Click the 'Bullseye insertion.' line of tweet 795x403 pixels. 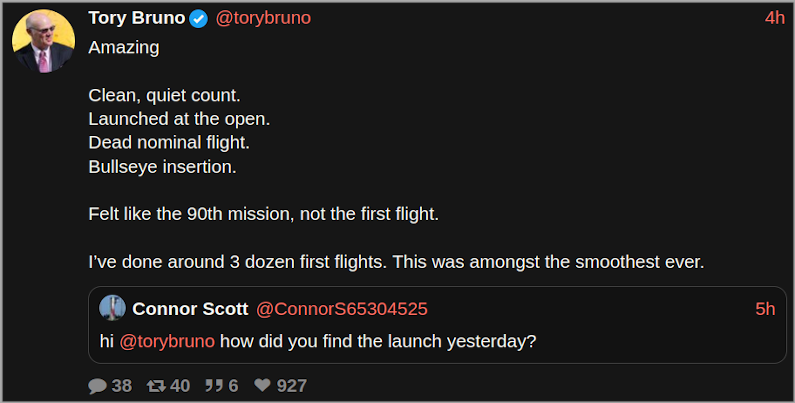tap(162, 166)
